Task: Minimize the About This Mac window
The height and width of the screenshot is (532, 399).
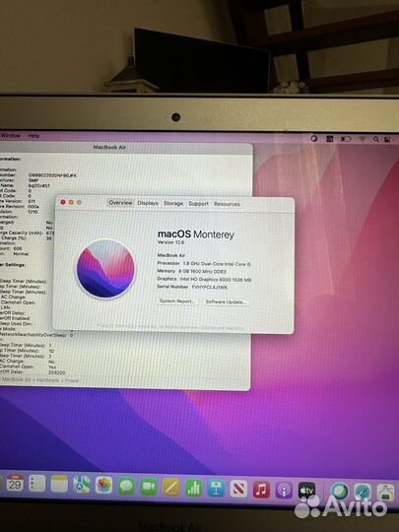Action: click(x=71, y=202)
